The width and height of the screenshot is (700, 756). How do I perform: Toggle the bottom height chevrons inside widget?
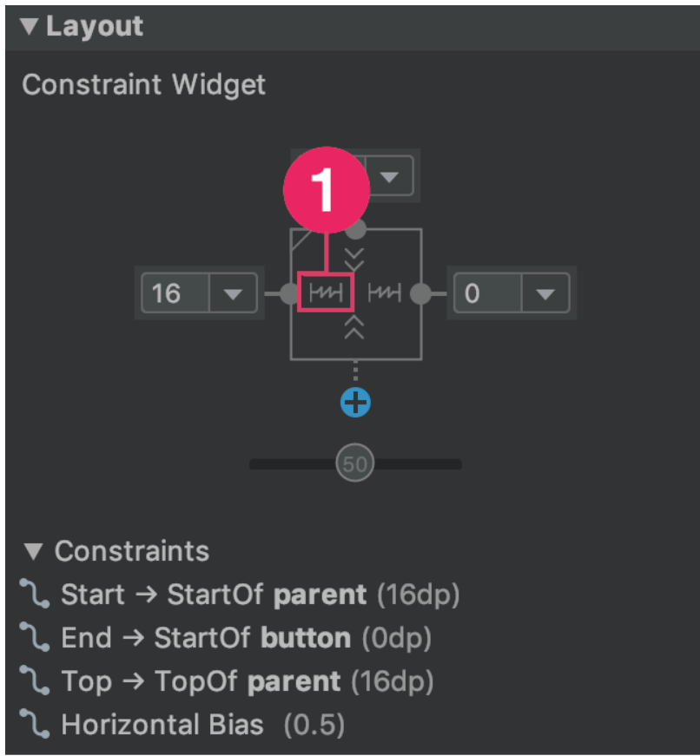[354, 328]
